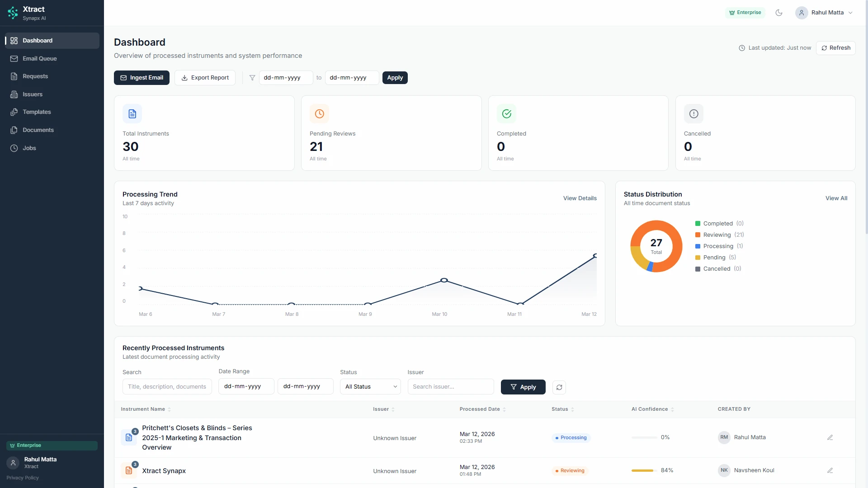This screenshot has height=488, width=868.
Task: Click the edit pencil for the Pritchett's Closets row
Action: [x=830, y=437]
